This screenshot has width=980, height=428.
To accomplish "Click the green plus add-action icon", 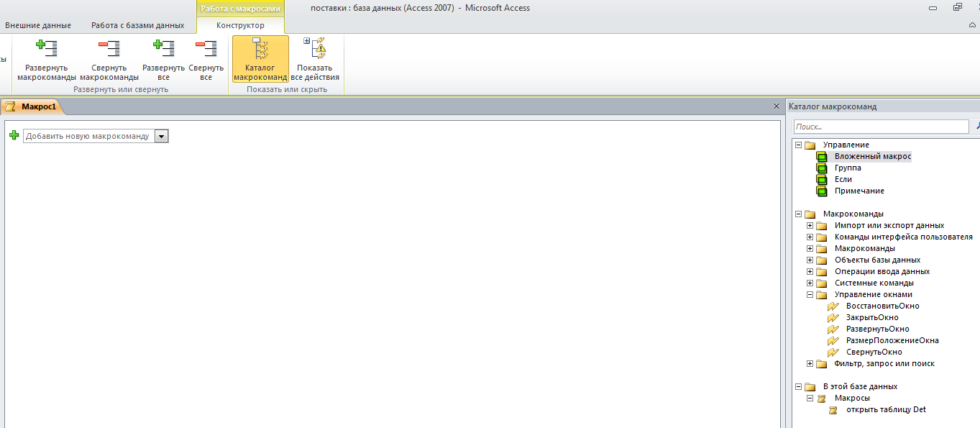I will click(x=14, y=135).
